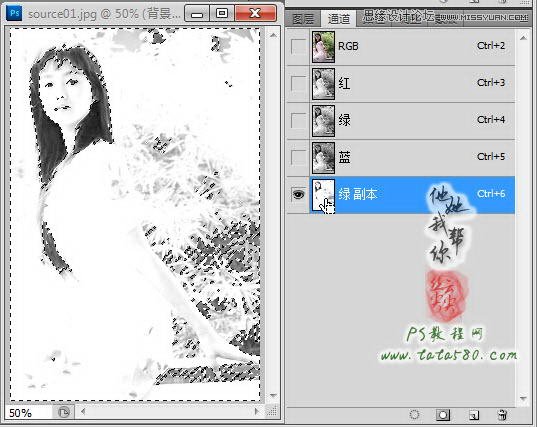Click the 50% zoom field
The image size is (537, 427).
point(29,413)
